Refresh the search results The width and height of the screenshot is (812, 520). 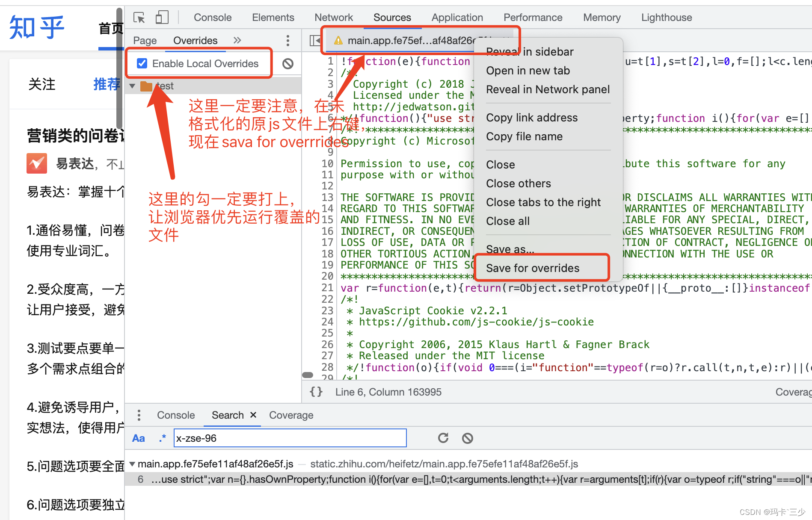tap(443, 438)
